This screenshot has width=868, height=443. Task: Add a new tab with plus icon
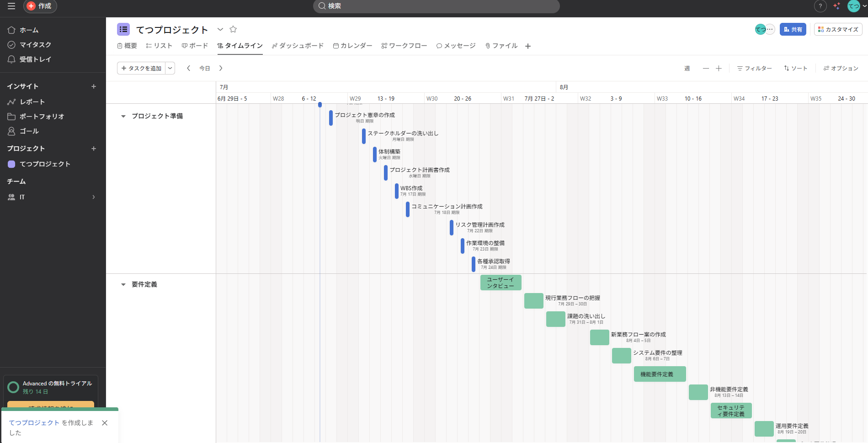tap(528, 46)
